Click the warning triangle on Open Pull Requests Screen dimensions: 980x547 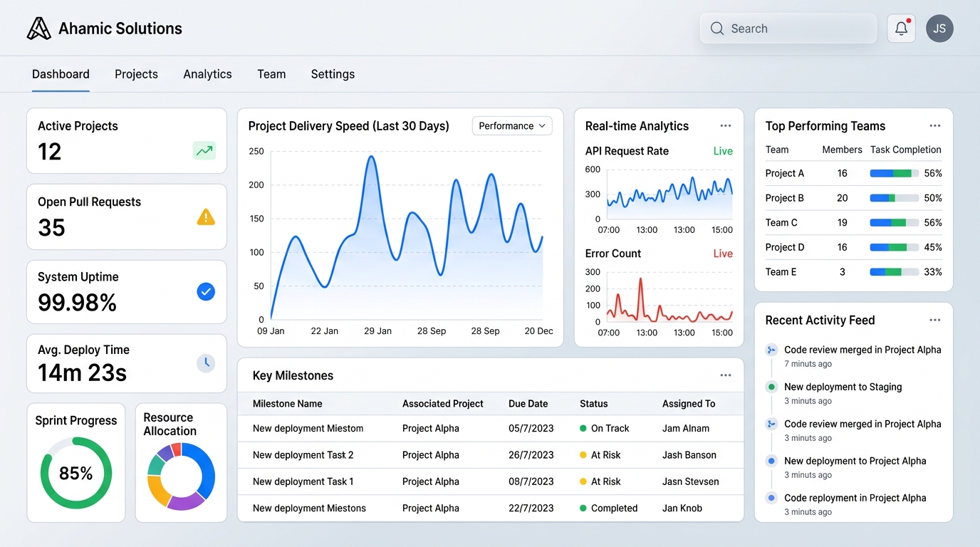click(x=205, y=217)
